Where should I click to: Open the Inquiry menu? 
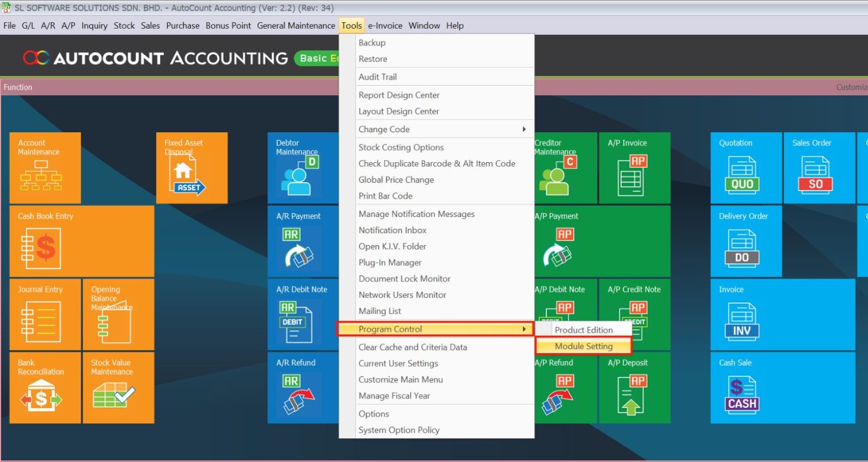[x=95, y=25]
